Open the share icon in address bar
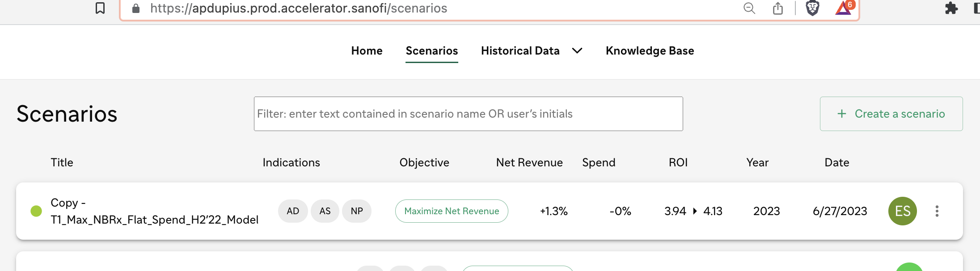The image size is (980, 271). click(x=778, y=8)
